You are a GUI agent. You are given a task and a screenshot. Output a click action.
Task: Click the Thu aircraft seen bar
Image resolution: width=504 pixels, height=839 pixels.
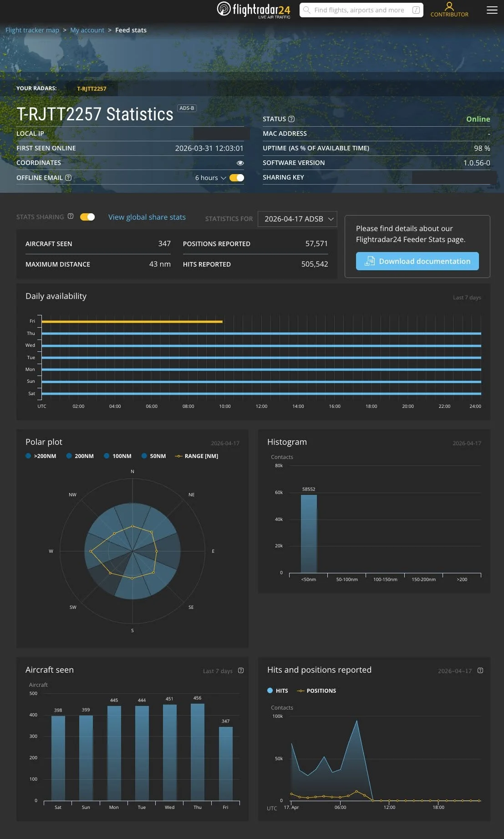point(198,752)
